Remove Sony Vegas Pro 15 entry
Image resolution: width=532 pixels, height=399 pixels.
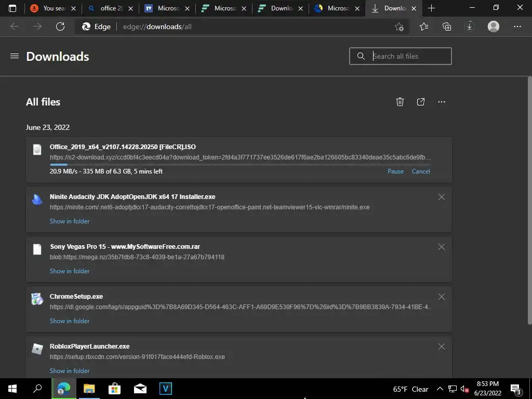(442, 247)
